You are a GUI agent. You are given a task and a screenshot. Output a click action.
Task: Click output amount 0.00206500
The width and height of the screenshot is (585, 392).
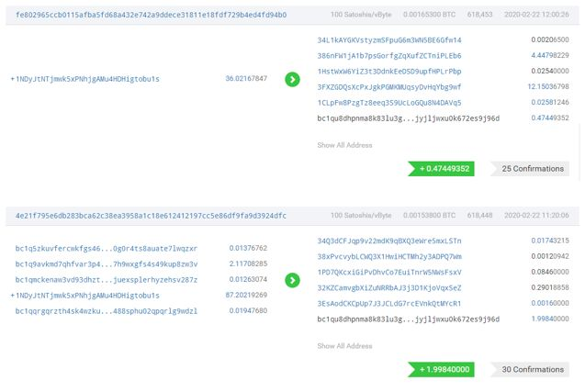(550, 39)
